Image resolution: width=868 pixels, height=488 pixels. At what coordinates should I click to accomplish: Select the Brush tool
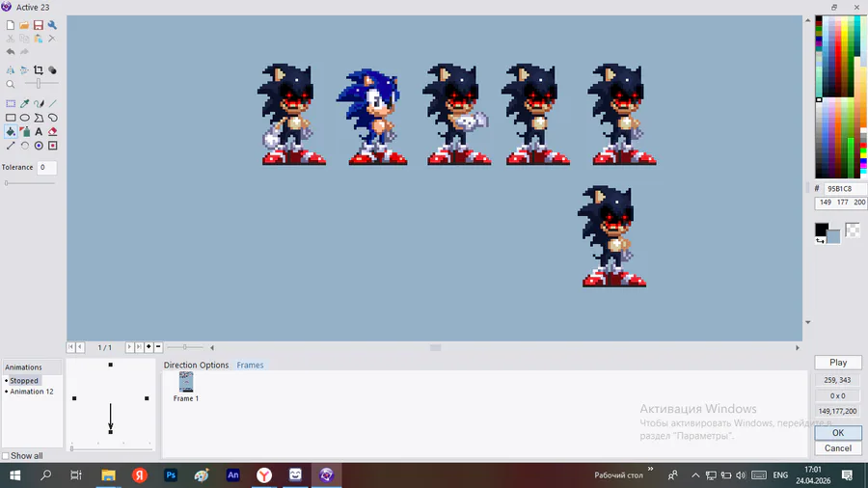pyautogui.click(x=39, y=103)
